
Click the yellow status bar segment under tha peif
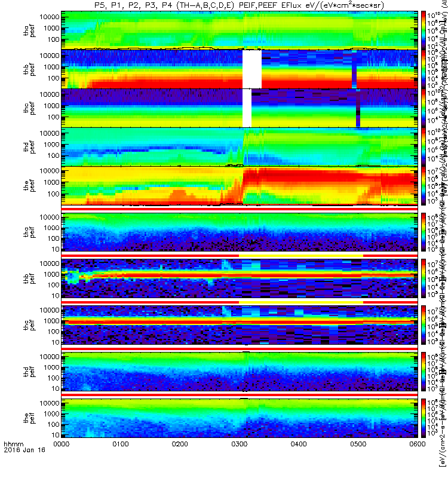pyautogui.click(x=301, y=256)
